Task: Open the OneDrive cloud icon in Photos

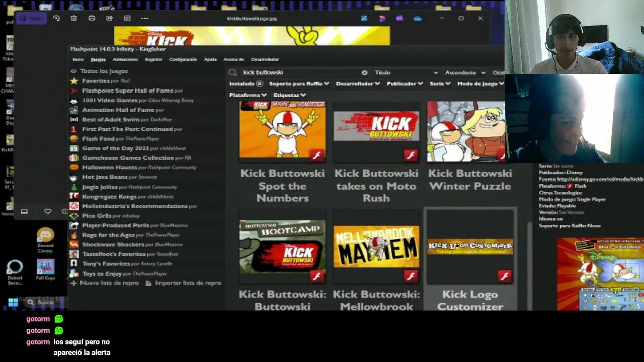Action: (x=417, y=18)
